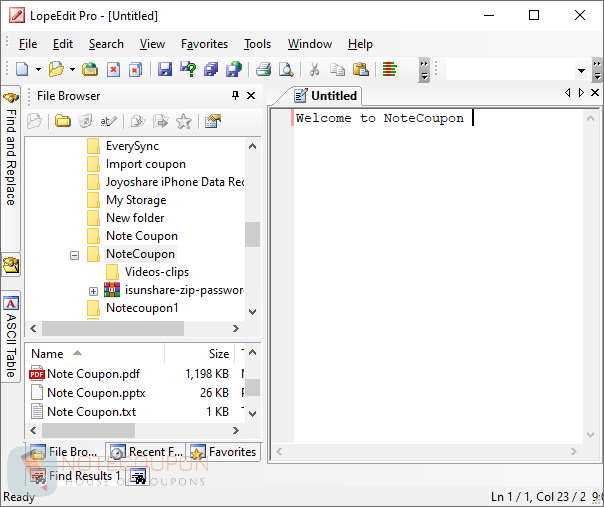Copy selection with the copy icon
The width and height of the screenshot is (604, 507).
point(337,69)
